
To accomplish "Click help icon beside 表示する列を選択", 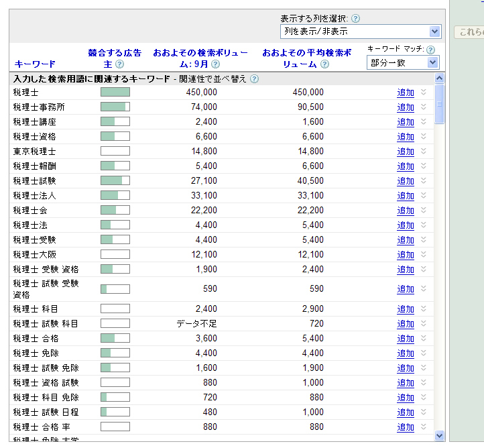I will click(x=355, y=19).
